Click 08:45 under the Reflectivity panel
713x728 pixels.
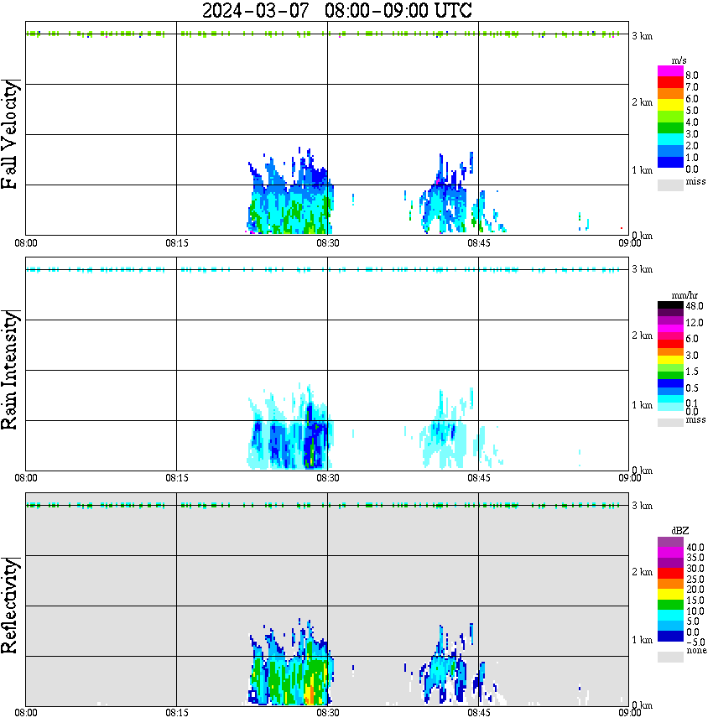click(x=478, y=713)
